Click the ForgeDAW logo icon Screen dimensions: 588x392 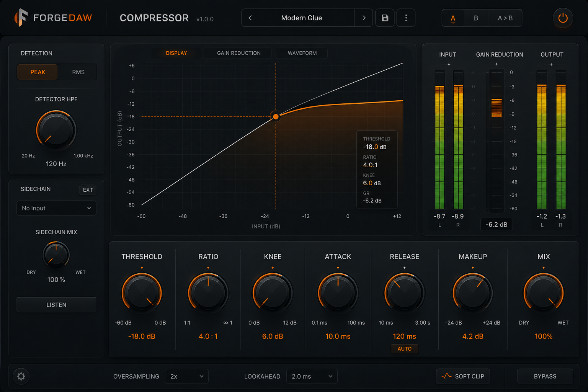[x=21, y=18]
